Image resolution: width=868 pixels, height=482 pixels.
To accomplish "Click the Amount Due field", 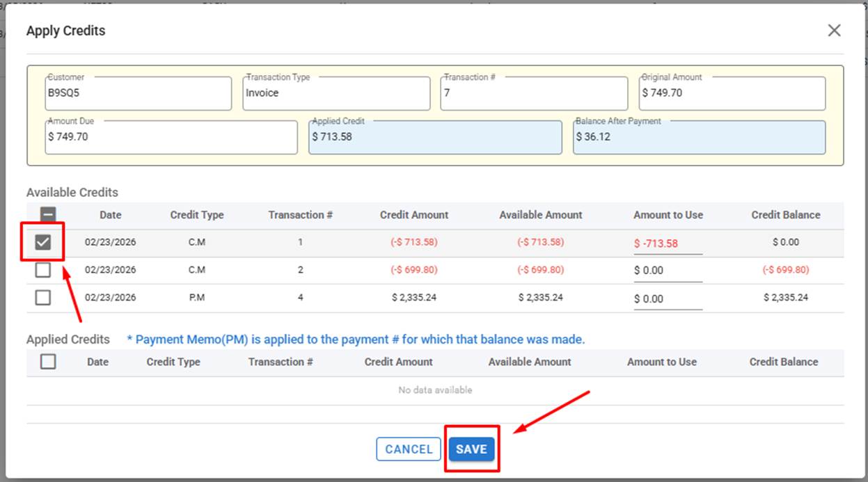I will point(171,137).
